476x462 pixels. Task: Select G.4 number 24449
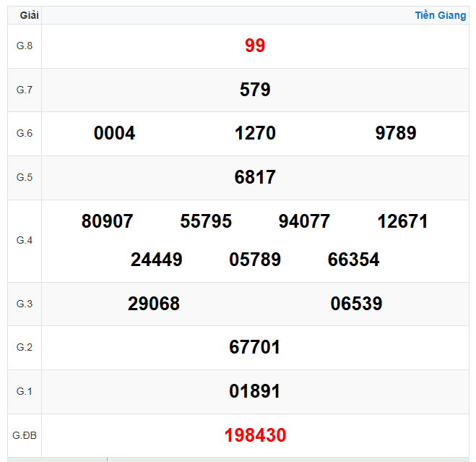(x=157, y=260)
